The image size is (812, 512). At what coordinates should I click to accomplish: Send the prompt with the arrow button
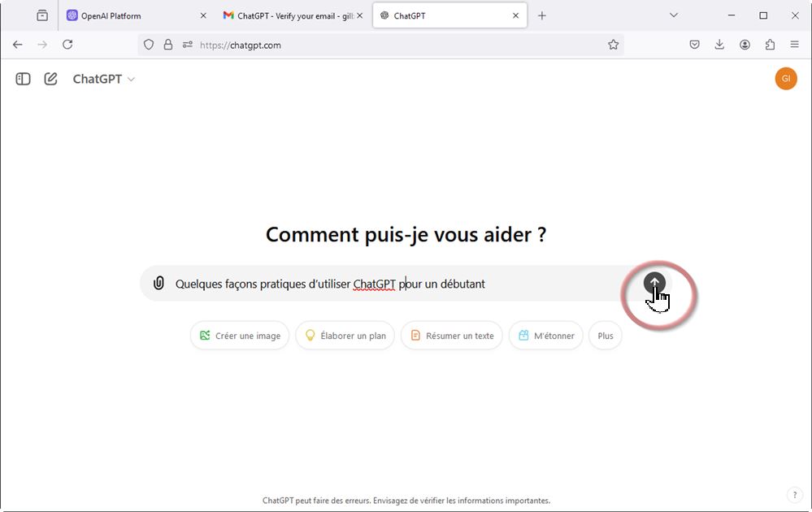654,283
